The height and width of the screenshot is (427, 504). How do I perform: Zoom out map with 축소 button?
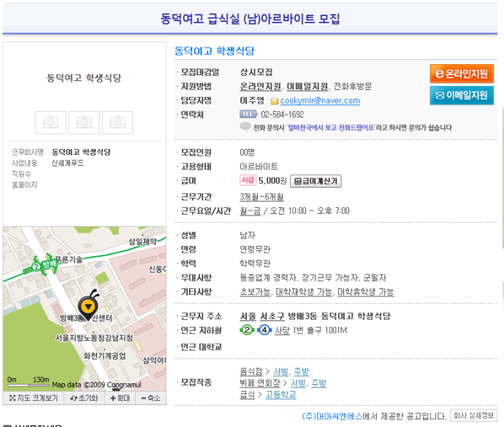click(150, 398)
